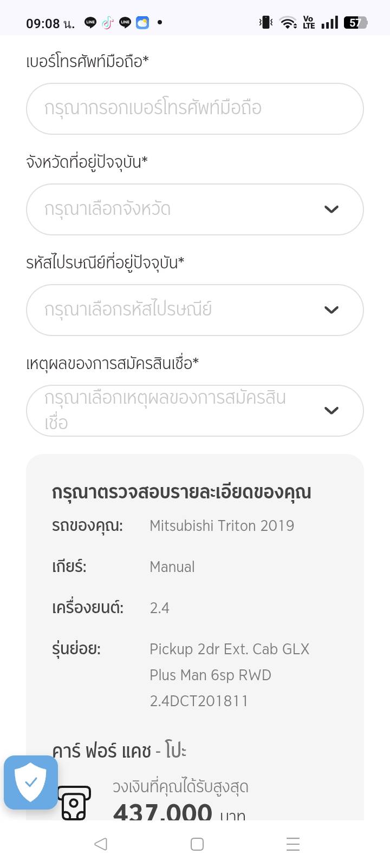Open recent apps from the navigation bar

coord(292,844)
